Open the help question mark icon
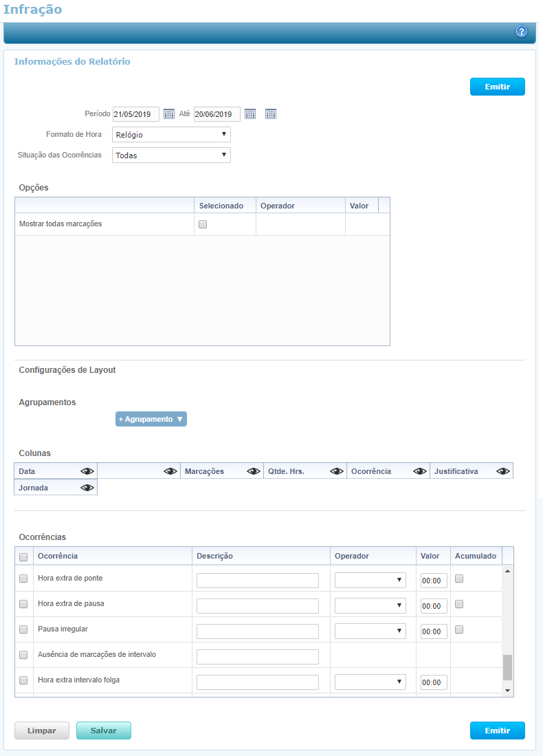 [x=521, y=32]
